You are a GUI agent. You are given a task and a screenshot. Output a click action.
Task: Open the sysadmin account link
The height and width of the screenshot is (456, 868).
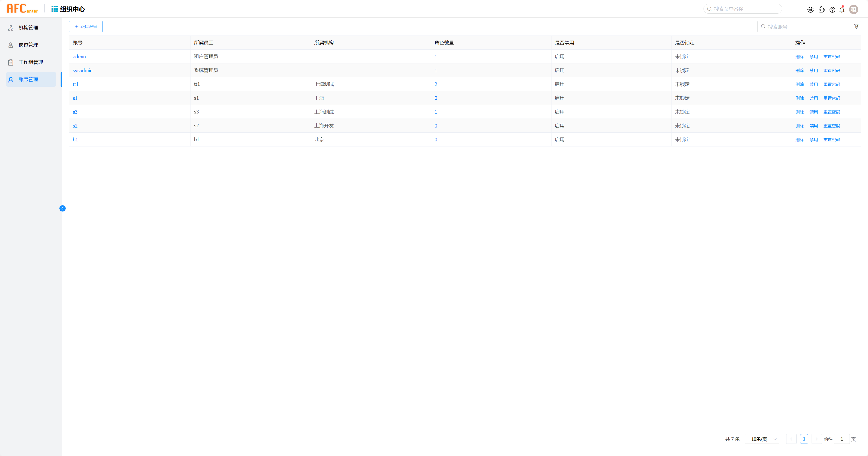[x=82, y=71]
